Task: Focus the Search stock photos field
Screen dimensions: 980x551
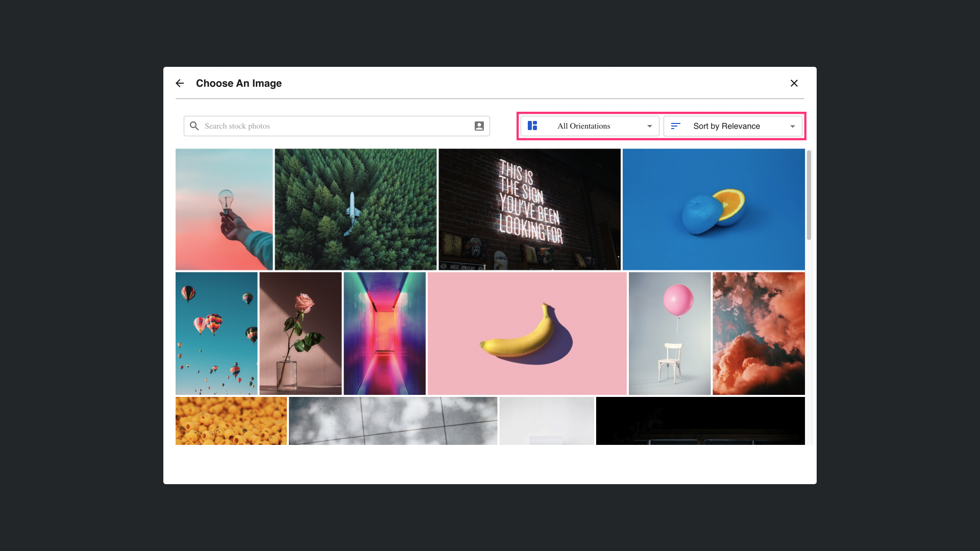Action: click(332, 126)
